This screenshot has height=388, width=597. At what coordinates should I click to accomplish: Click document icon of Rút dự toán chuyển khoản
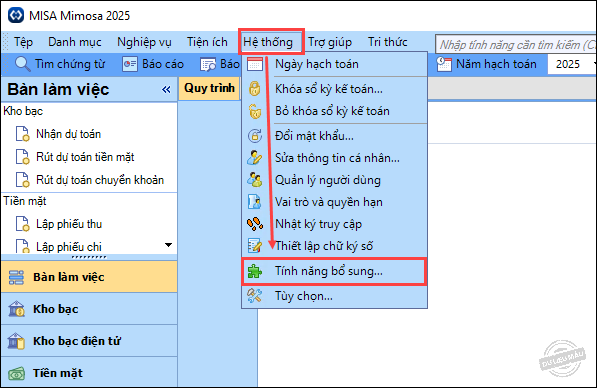pyautogui.click(x=22, y=180)
